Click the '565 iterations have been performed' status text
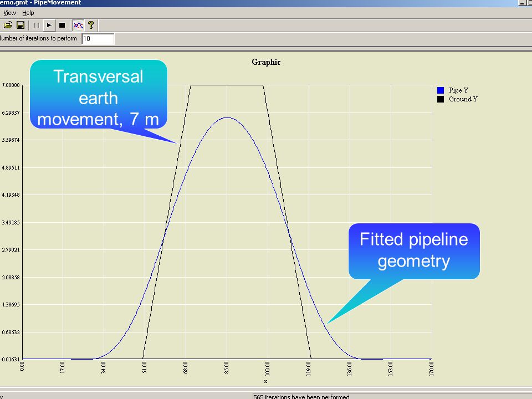Viewport: 532px width, 399px height. pos(301,396)
